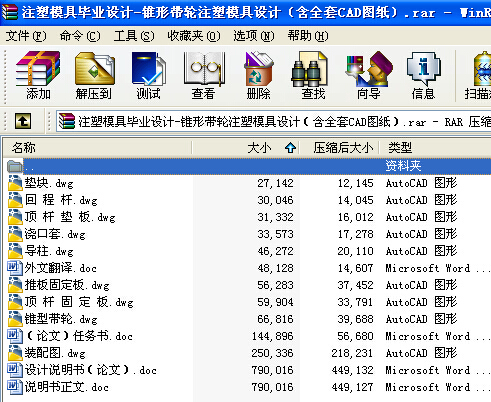Click size value 144,896
The height and width of the screenshot is (402, 491).
tap(272, 336)
